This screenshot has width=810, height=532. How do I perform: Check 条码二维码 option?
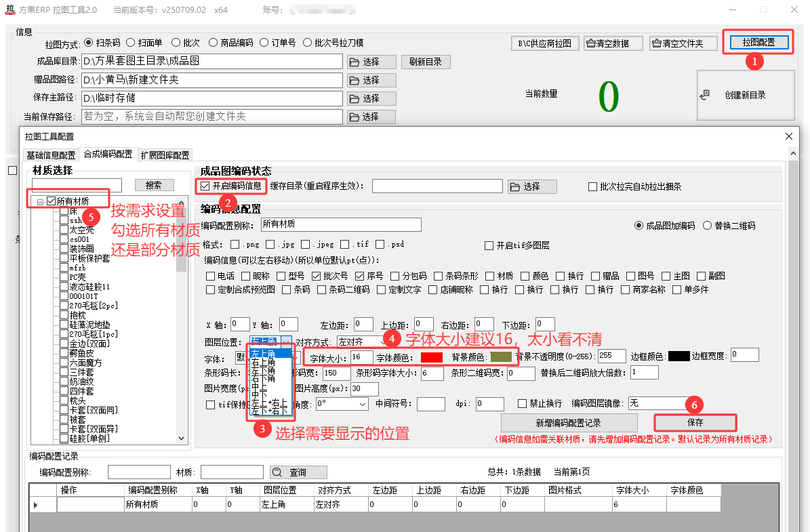point(321,290)
